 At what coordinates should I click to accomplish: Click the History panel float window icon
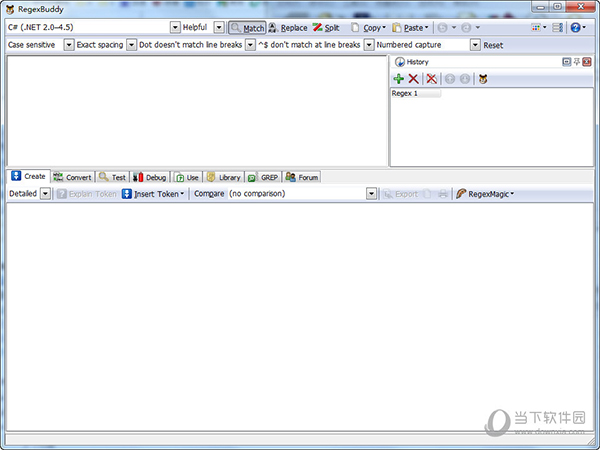pos(566,62)
